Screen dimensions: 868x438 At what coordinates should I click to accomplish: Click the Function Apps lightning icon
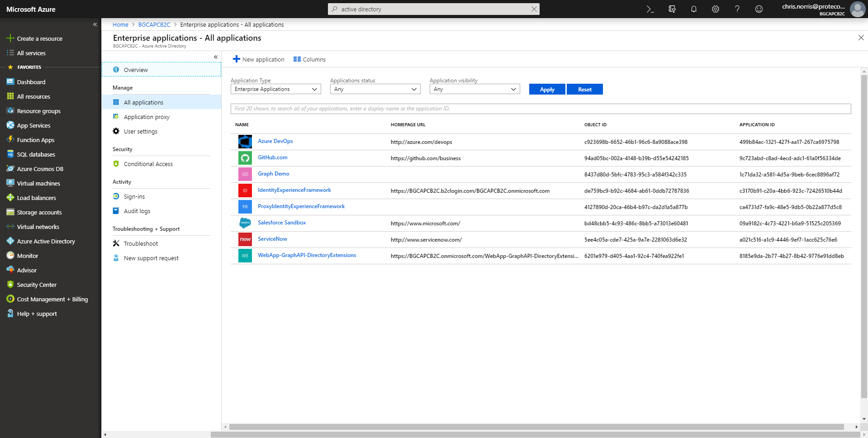tap(10, 140)
